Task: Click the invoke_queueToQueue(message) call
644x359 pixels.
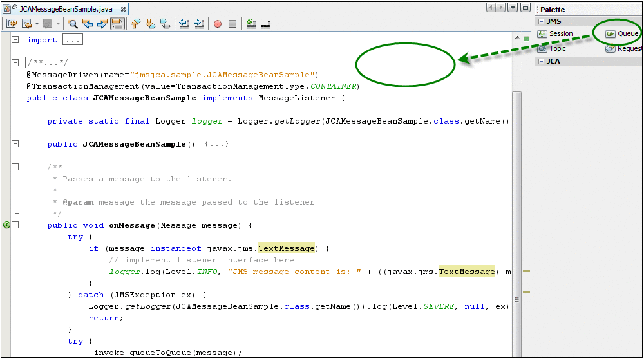Action: click(167, 353)
